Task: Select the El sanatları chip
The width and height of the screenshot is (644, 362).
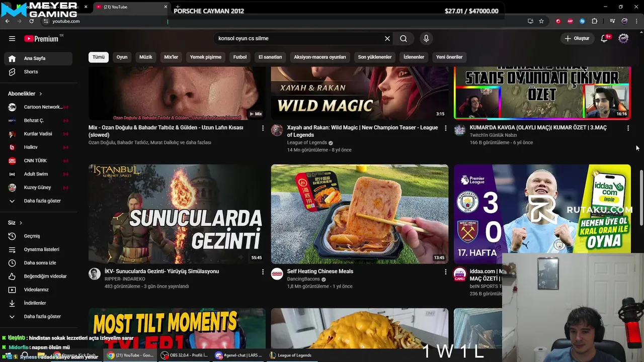Action: pyautogui.click(x=270, y=57)
